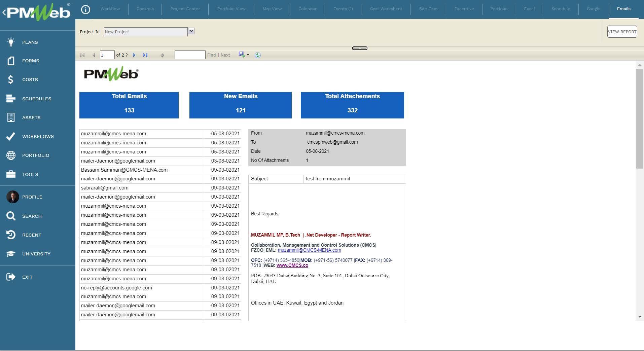The height and width of the screenshot is (351, 644).
Task: Click the info circle icon
Action: point(85,9)
